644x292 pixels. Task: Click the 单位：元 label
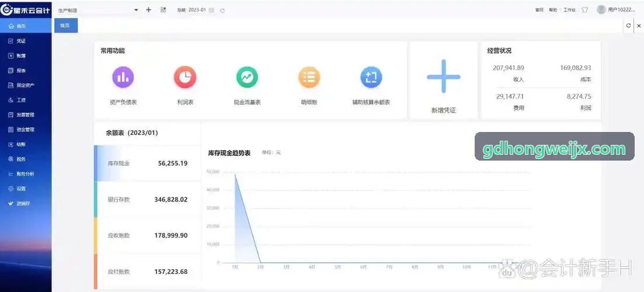pos(271,152)
